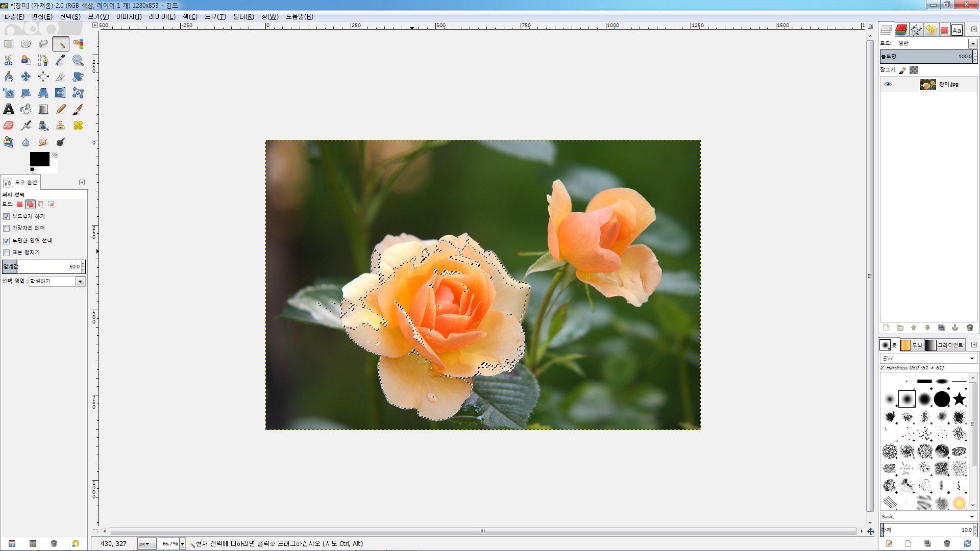Set selection mode to replace current selection
980x551 pixels.
point(19,204)
